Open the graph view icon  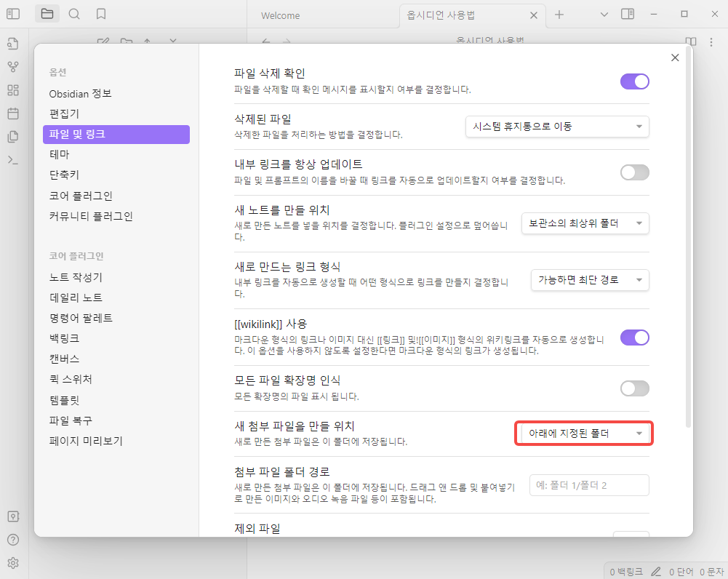click(12, 66)
